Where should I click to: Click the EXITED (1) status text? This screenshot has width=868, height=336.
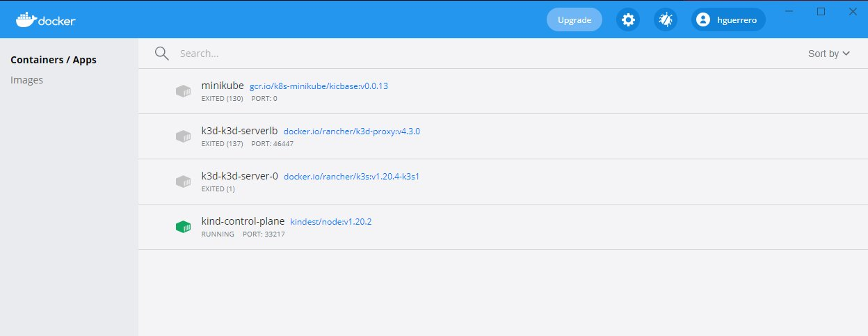[218, 189]
